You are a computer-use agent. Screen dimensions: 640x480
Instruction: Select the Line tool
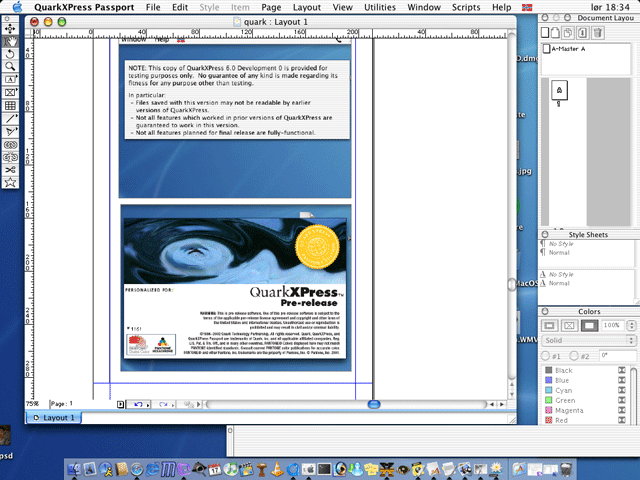point(10,119)
